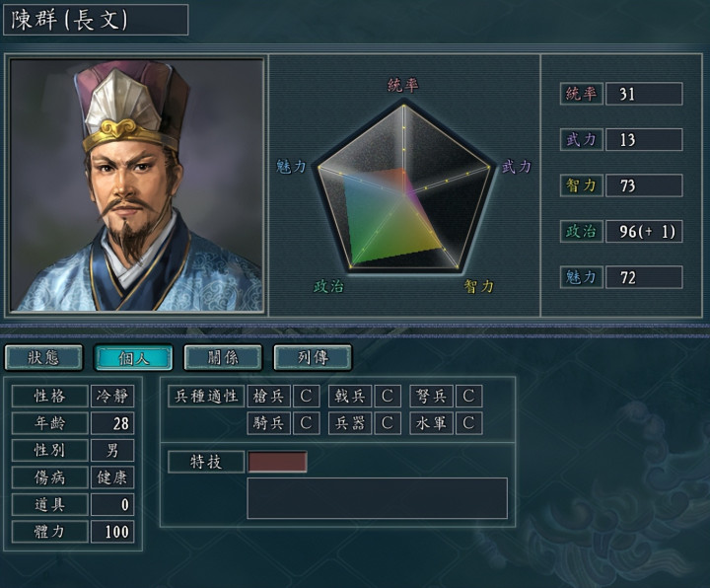Viewport: 710px width, 588px height.
Task: Select the 魅力 stat label
Action: (x=582, y=277)
